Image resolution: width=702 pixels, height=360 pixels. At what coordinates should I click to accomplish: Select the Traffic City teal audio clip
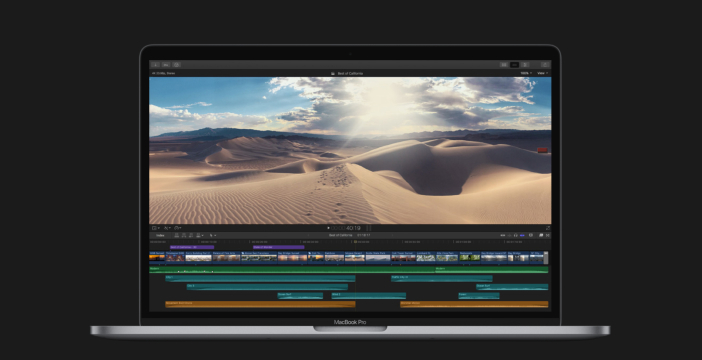coord(442,279)
